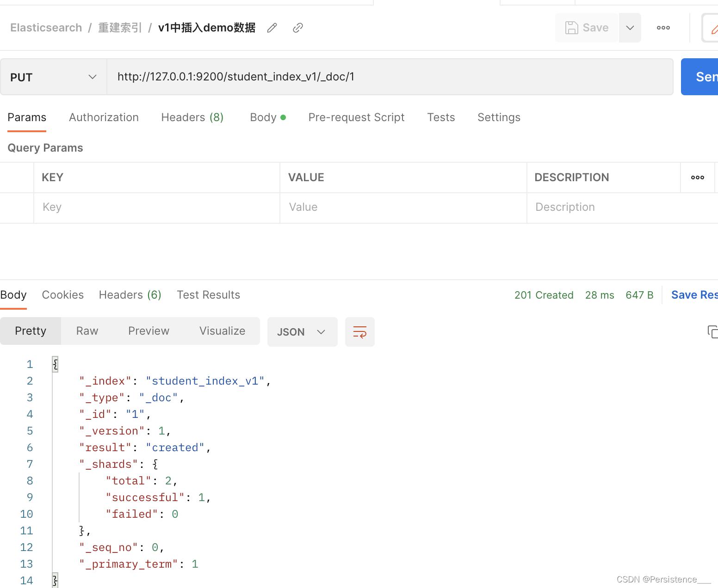
Task: Click the "_shards" line in the response
Action: pyautogui.click(x=119, y=464)
